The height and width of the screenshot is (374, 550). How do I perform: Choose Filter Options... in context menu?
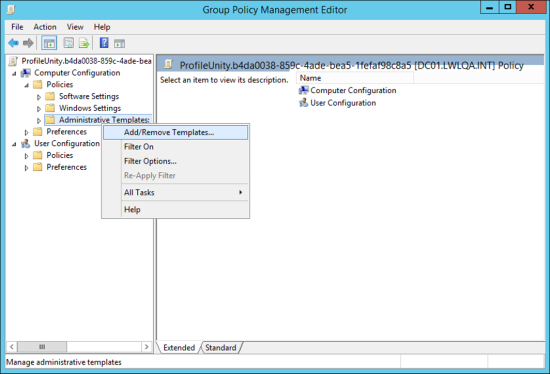[x=175, y=161]
